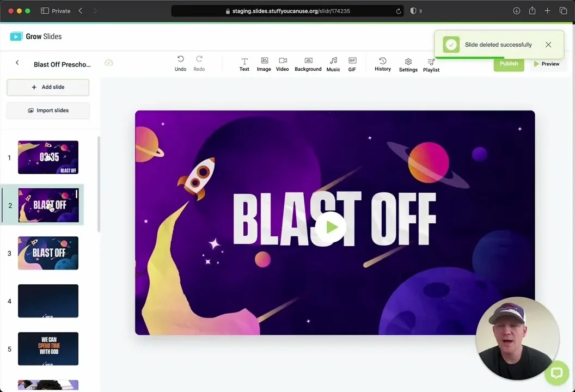
Task: Add a Video element
Action: coord(283,64)
